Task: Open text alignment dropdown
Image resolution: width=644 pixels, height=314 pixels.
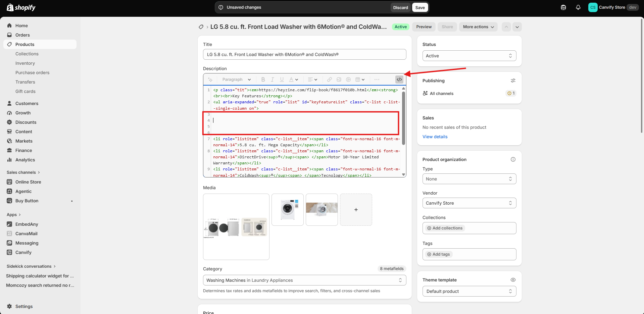Action: (x=312, y=80)
